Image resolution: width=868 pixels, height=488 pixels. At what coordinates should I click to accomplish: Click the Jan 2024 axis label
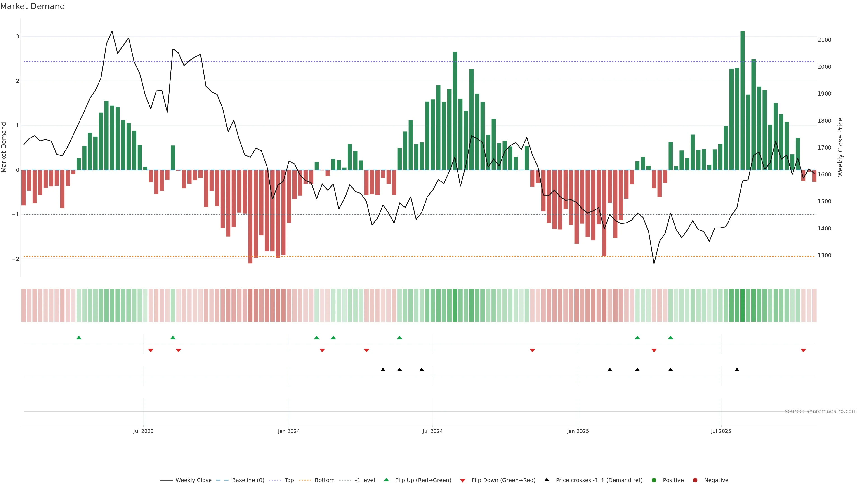tap(289, 431)
